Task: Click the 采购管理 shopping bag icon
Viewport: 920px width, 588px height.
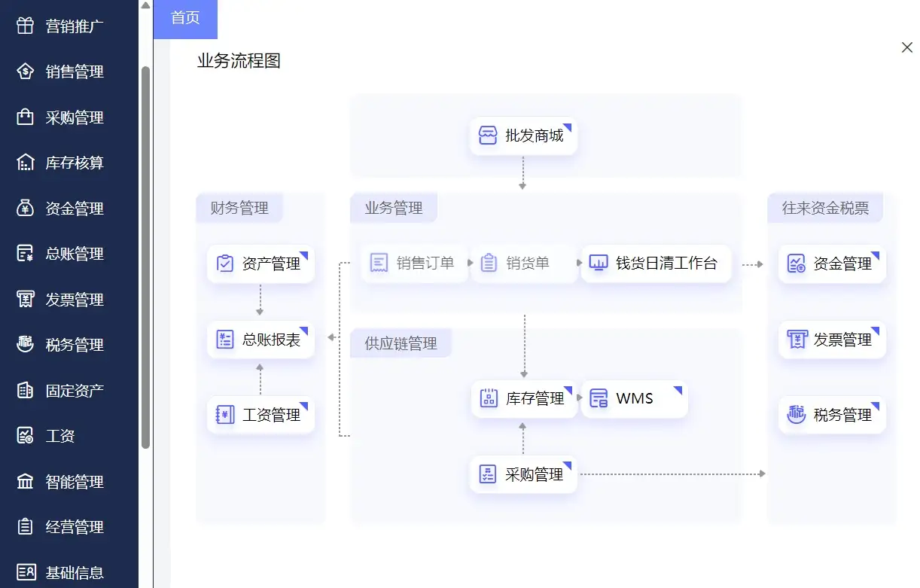Action: (x=25, y=117)
